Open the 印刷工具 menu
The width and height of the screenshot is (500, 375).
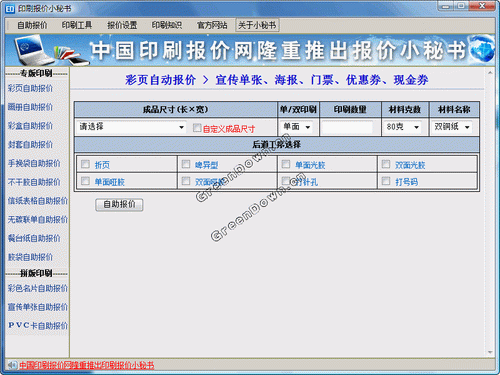point(77,25)
